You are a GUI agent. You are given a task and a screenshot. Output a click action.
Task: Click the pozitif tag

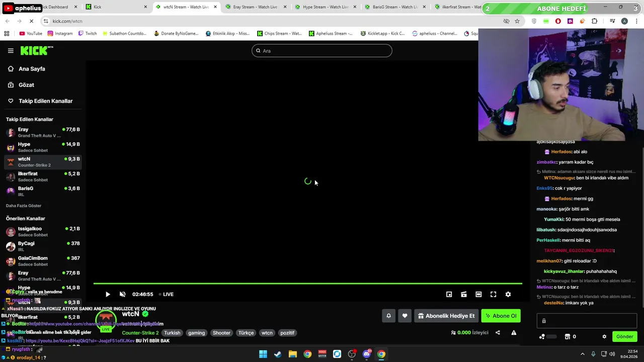(x=287, y=333)
